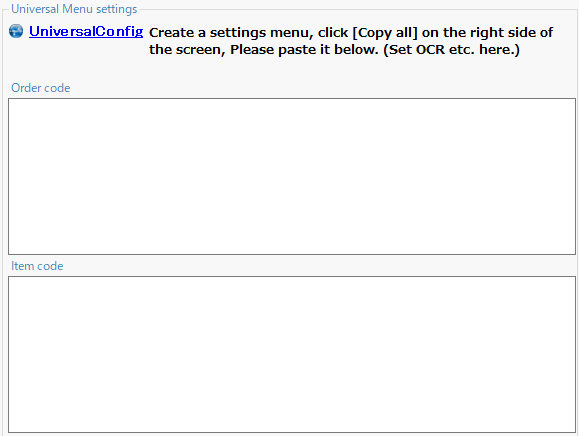
Task: Focus the empty Item code field
Action: coord(292,354)
